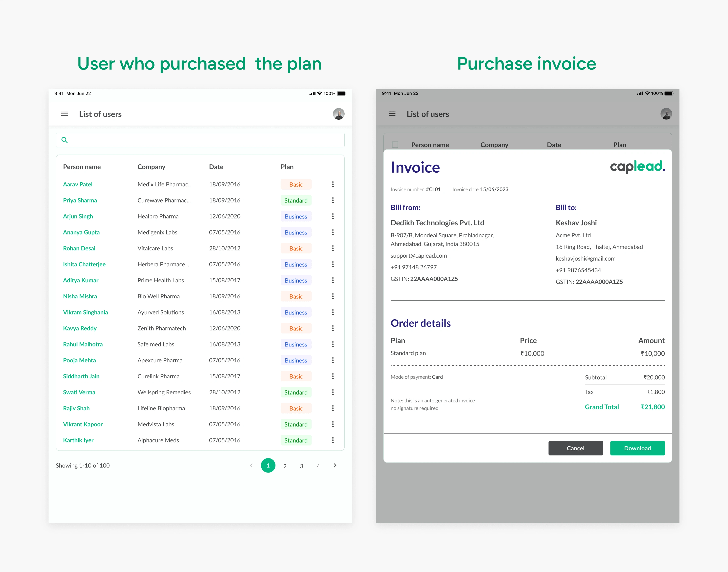This screenshot has width=728, height=572.
Task: Click keshavjoshi@gmail.com email
Action: (x=585, y=259)
